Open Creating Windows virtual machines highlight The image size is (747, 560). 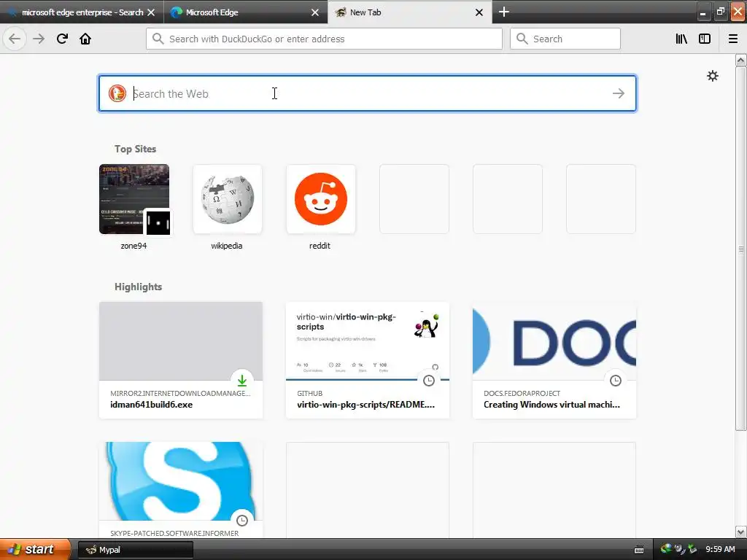pos(554,360)
